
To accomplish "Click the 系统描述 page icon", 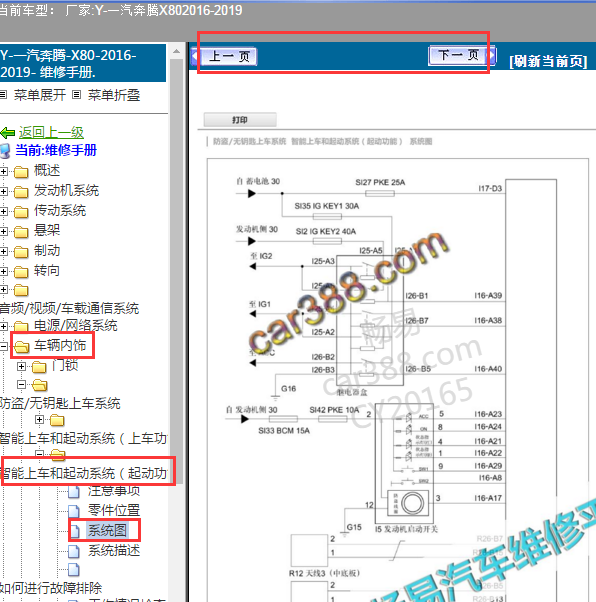I will (x=73, y=551).
